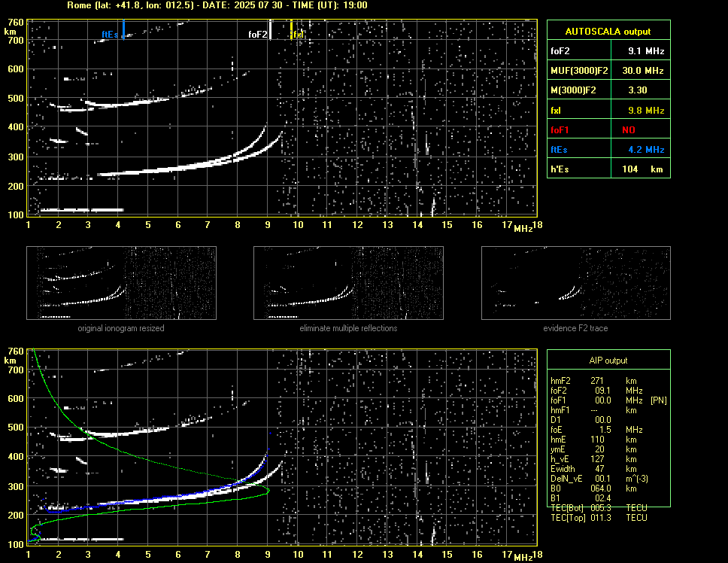Click the blue ftEs label cell in table
The width and height of the screenshot is (728, 563).
coord(579,150)
